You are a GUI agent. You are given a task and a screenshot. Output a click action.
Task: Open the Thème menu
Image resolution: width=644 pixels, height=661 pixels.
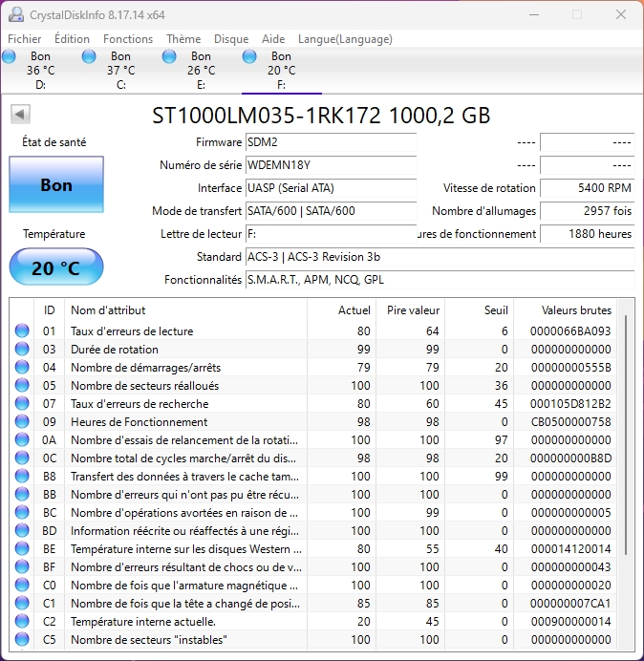click(183, 39)
